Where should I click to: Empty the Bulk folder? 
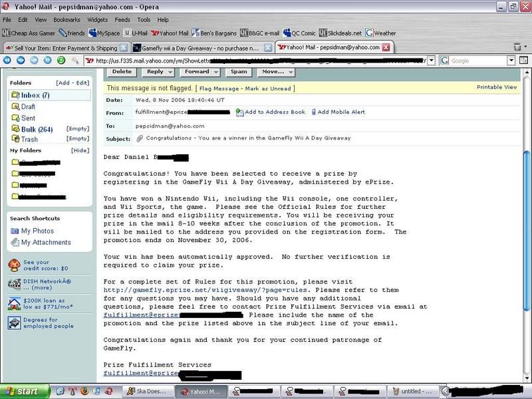78,129
